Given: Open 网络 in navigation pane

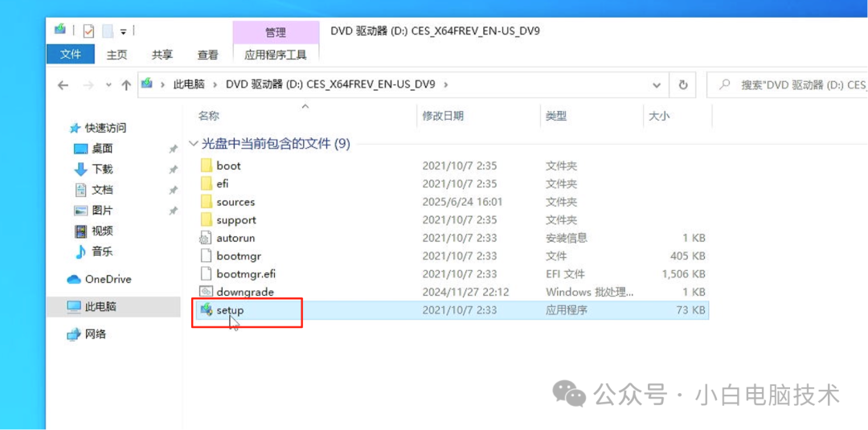Looking at the screenshot, I should (x=86, y=334).
